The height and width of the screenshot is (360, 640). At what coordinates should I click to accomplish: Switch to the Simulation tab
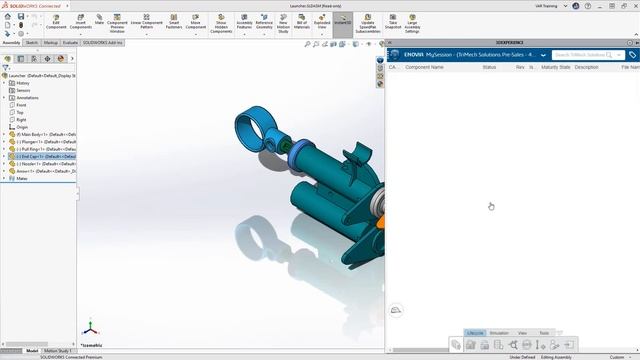click(x=499, y=333)
